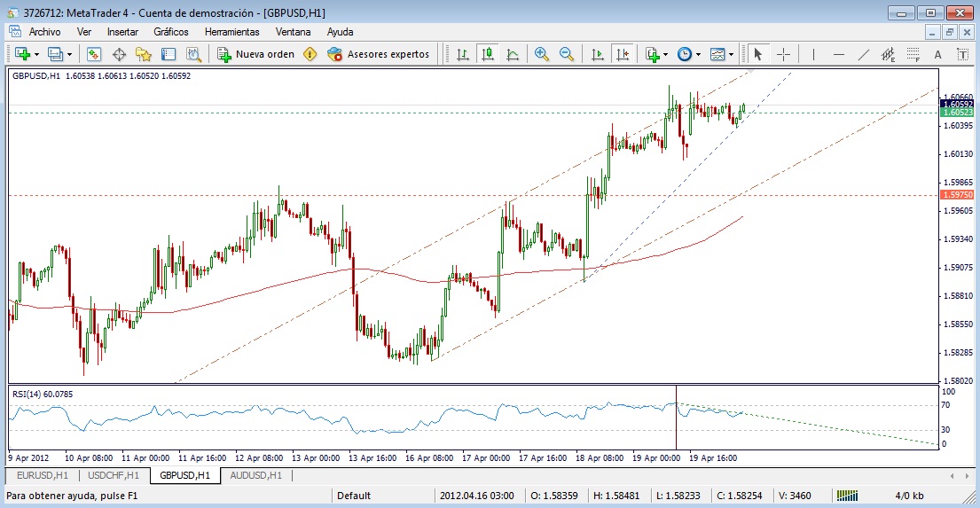The height and width of the screenshot is (508, 980).
Task: Click the Periodicity clock icon
Action: coord(685,54)
